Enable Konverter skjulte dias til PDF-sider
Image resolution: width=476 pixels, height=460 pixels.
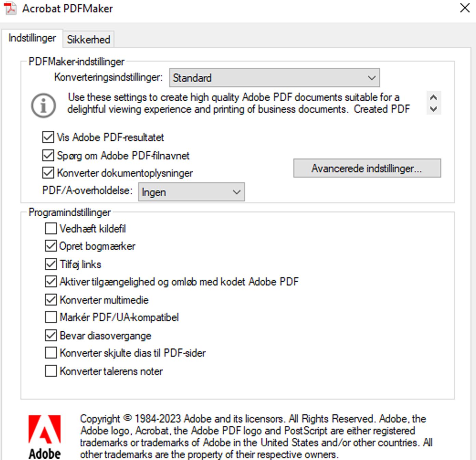[x=51, y=353]
